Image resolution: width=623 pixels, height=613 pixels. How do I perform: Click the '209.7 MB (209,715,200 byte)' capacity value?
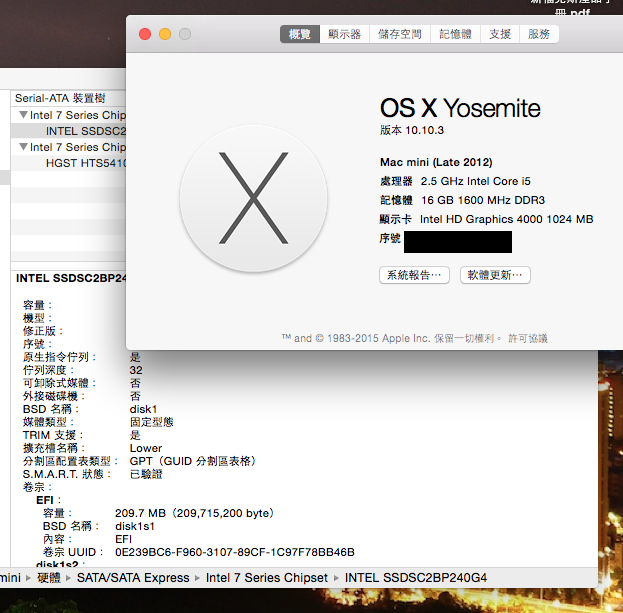click(195, 513)
